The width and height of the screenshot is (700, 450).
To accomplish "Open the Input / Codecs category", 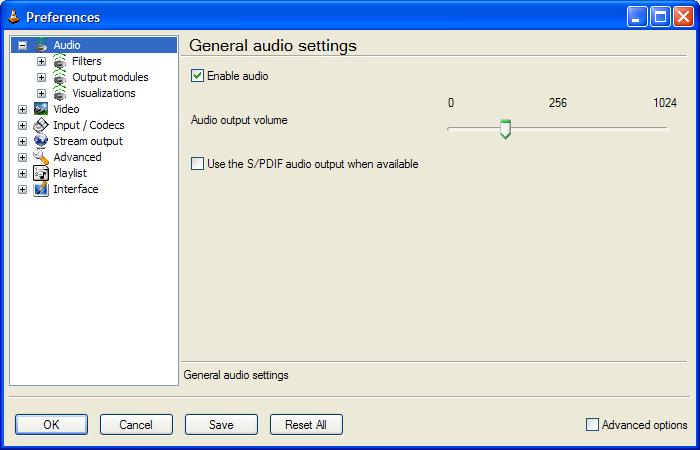I will [88, 125].
